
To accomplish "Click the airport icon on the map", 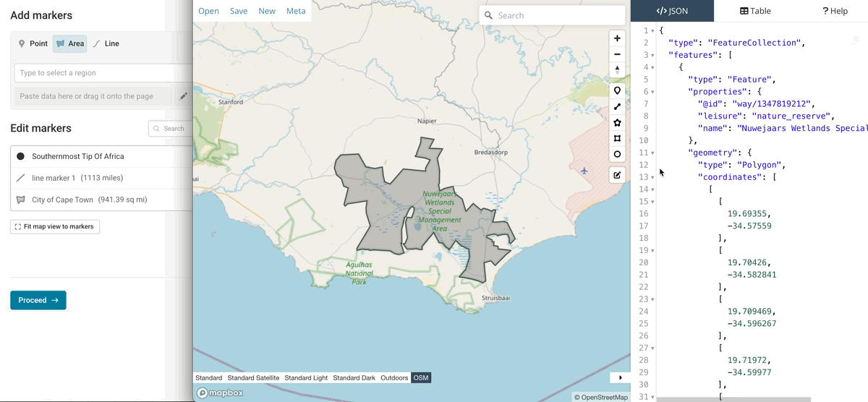I will coord(584,171).
